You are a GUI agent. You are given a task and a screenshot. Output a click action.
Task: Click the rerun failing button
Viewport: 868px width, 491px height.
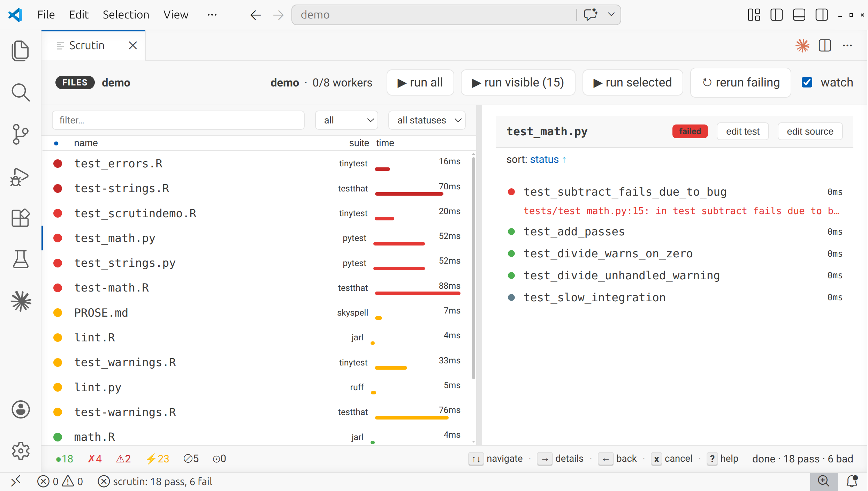(x=741, y=83)
